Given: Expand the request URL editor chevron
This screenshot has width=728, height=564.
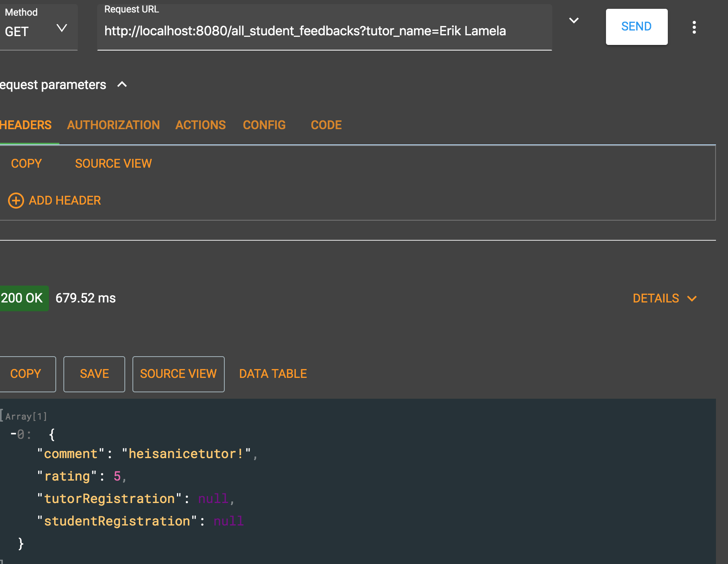Looking at the screenshot, I should (574, 20).
